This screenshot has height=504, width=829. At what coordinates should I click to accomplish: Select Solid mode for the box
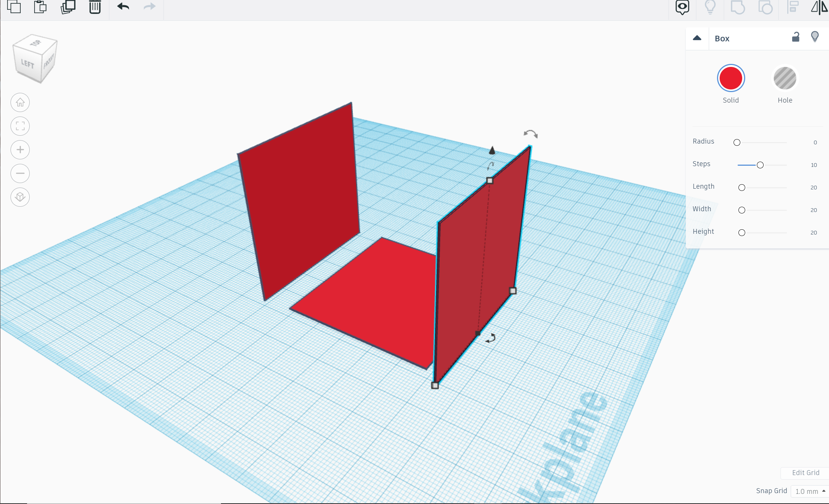click(731, 78)
